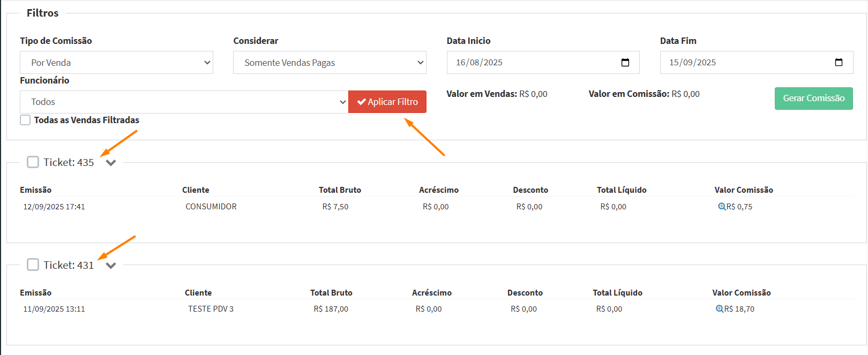Open the Data Inicio calendar picker icon
The width and height of the screenshot is (868, 355).
(x=625, y=63)
